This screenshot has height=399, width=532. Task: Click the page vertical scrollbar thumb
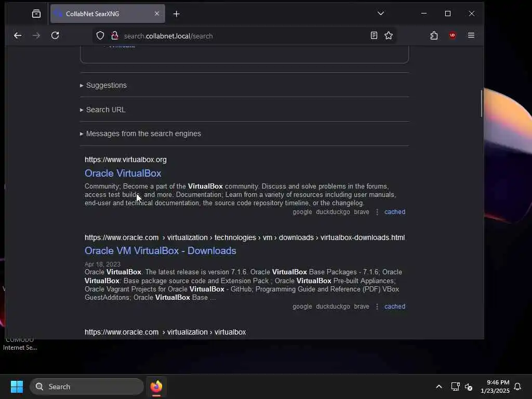(x=481, y=103)
